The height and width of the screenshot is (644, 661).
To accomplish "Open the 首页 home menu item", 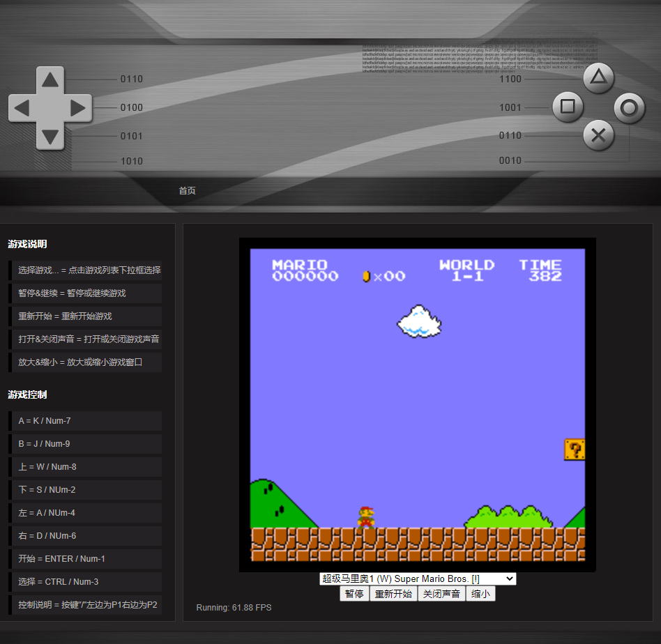I will (x=187, y=190).
